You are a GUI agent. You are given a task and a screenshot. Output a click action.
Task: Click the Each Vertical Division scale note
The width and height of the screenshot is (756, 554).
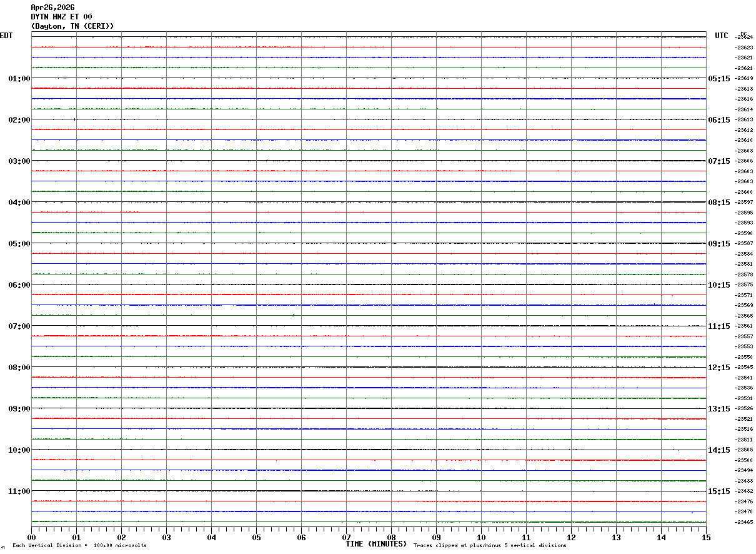(79, 546)
